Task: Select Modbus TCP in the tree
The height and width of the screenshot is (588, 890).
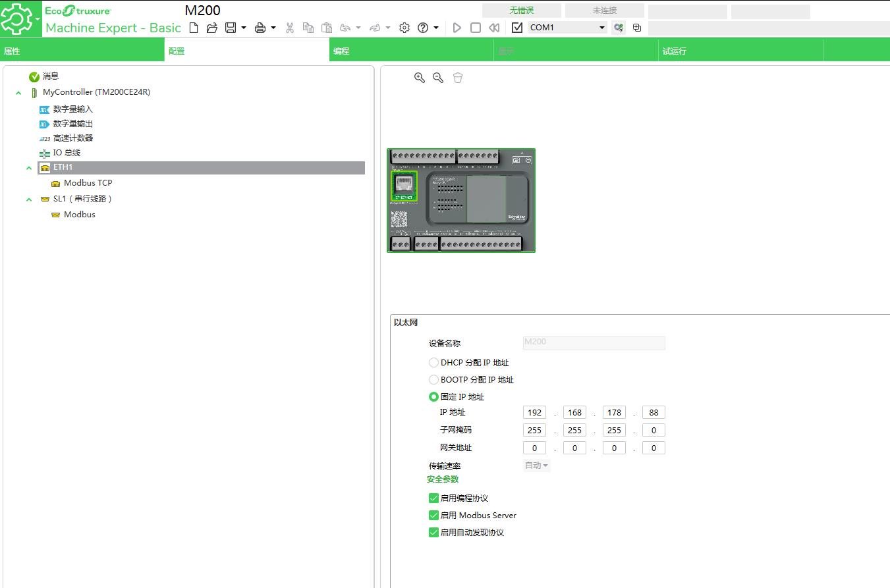Action: click(x=88, y=183)
